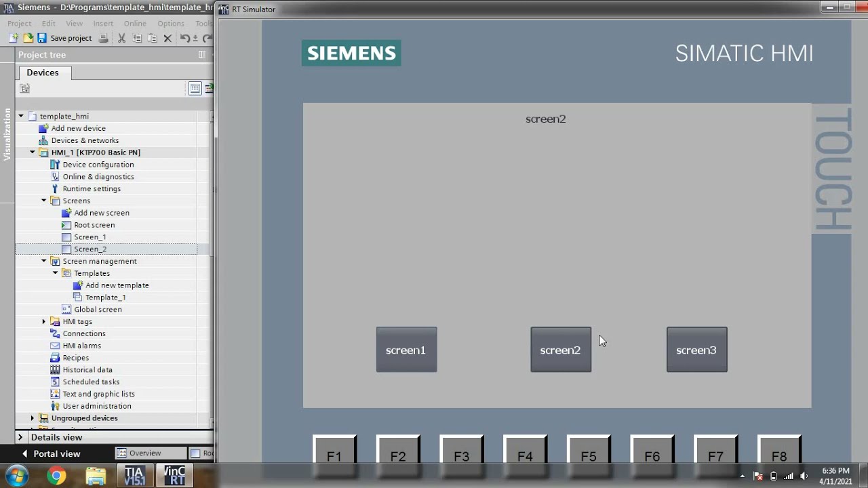Open the Project menu

[20, 23]
